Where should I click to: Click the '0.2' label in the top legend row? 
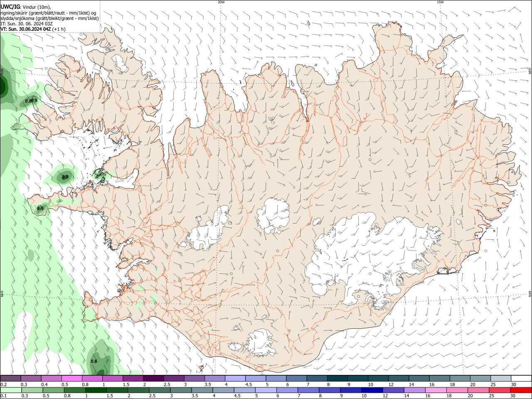tap(4, 384)
